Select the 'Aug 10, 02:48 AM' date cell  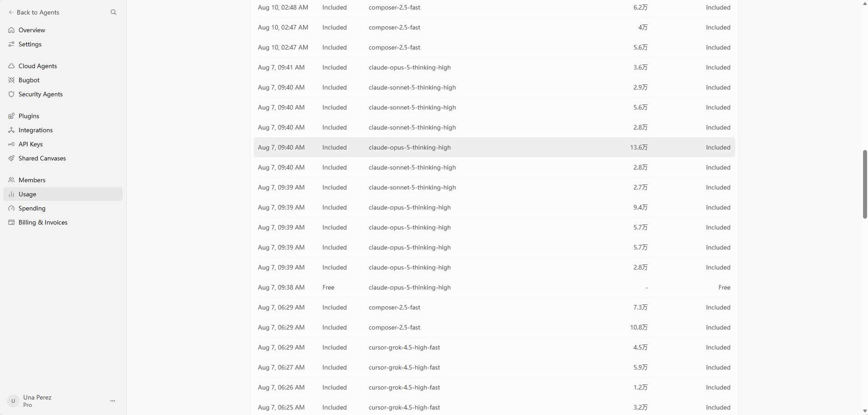click(283, 7)
